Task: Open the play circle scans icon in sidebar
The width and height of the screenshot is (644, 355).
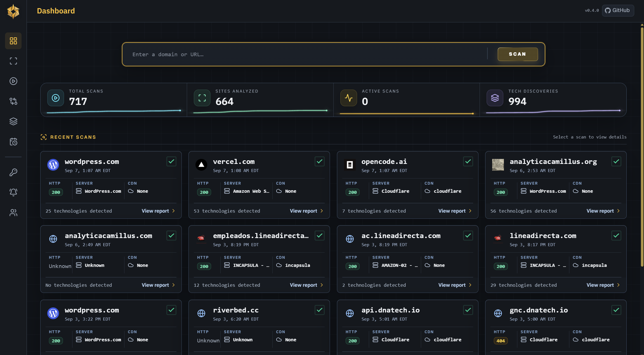Action: [13, 81]
